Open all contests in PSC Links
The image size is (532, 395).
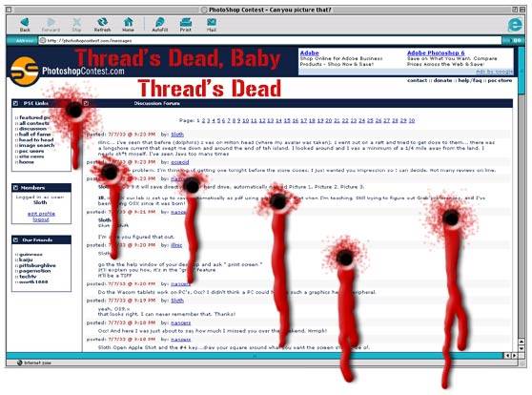[34, 123]
